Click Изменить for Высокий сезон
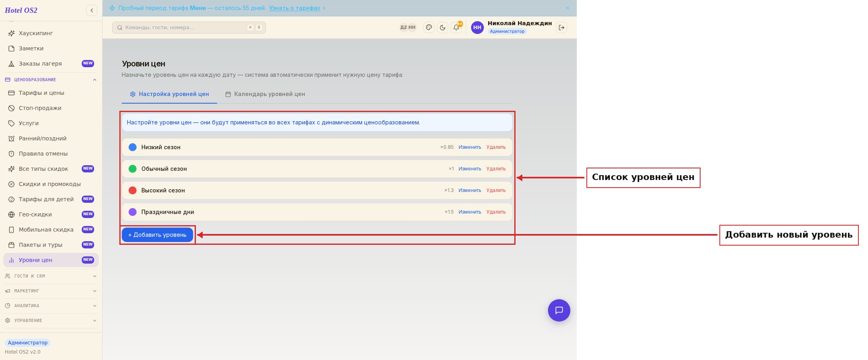Viewport: 868px width, 360px height. pos(470,190)
